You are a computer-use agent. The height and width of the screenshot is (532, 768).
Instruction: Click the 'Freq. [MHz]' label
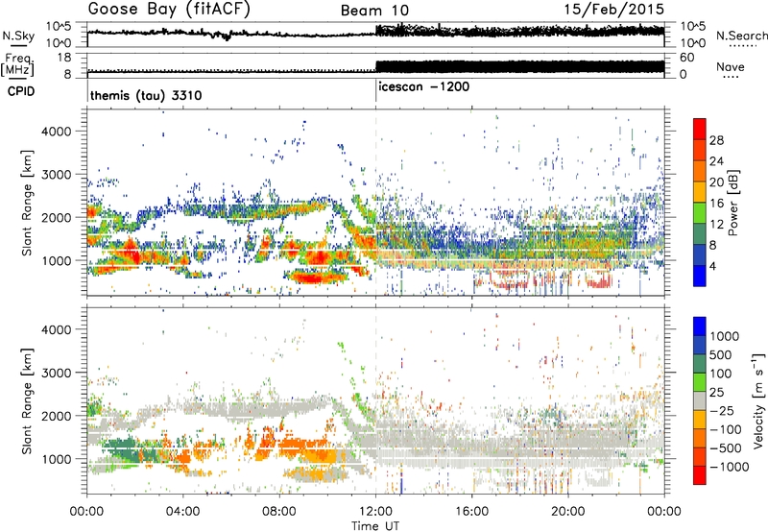[18, 66]
